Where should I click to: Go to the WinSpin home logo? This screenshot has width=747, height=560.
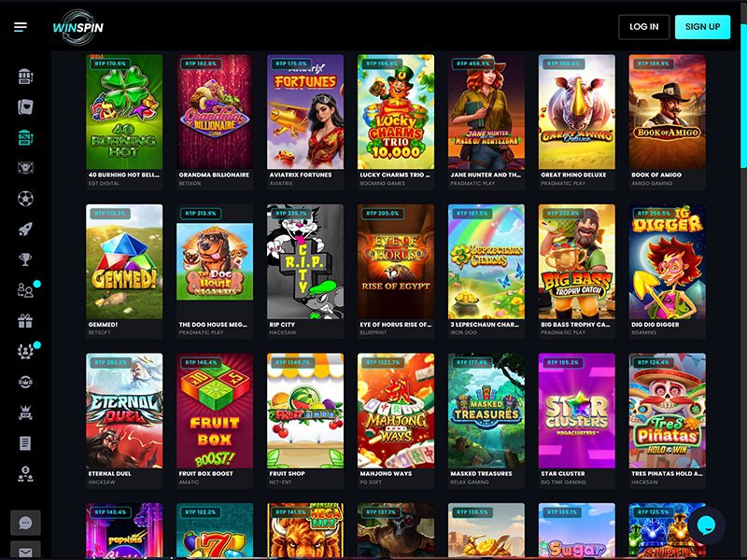tap(78, 27)
